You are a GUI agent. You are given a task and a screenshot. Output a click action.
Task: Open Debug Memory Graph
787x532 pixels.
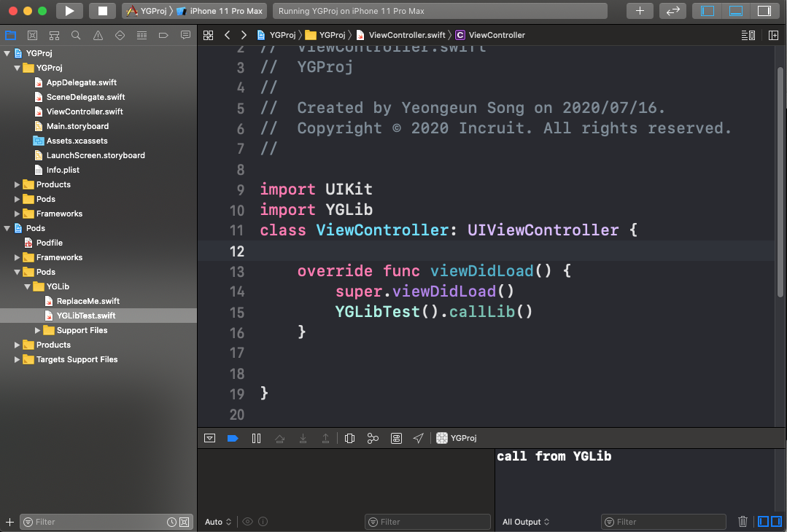click(x=373, y=438)
